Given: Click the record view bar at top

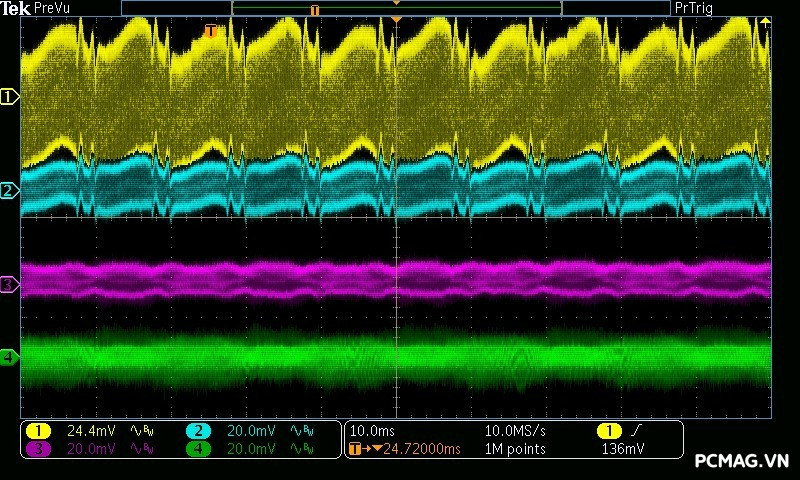Looking at the screenshot, I should pyautogui.click(x=396, y=9).
